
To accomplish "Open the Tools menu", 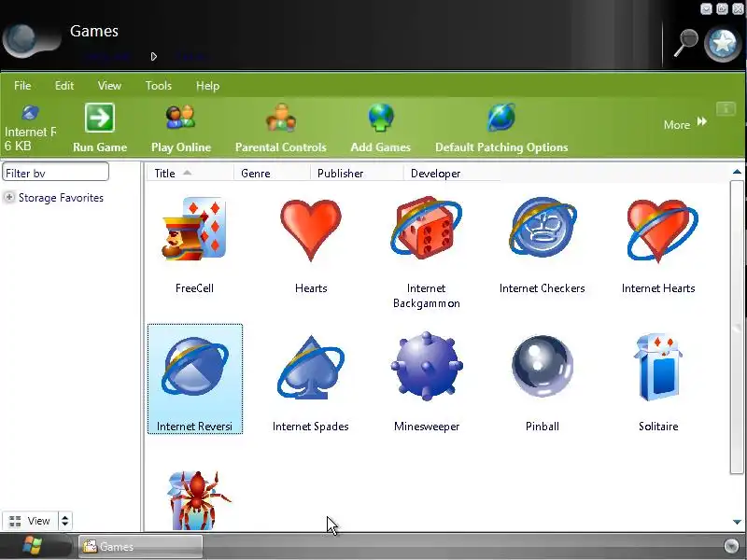I will coord(158,86).
